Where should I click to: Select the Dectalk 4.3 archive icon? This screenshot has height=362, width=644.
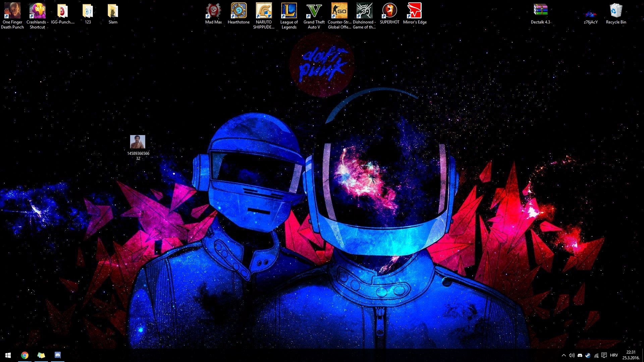(x=541, y=13)
